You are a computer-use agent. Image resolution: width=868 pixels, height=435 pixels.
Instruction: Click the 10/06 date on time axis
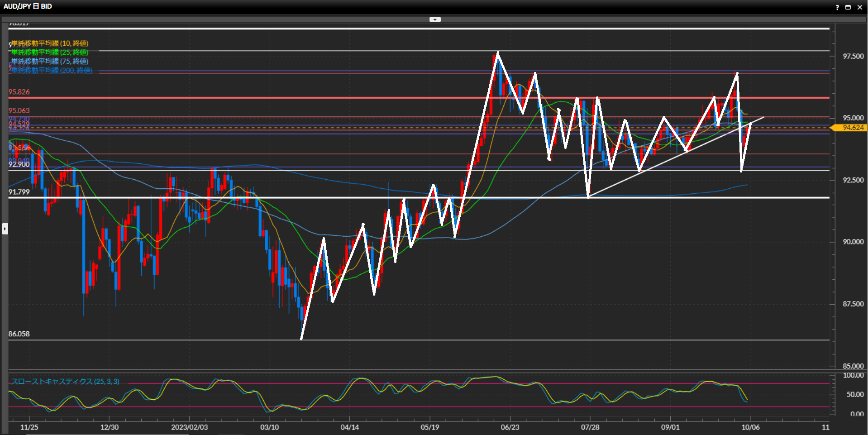click(x=750, y=427)
